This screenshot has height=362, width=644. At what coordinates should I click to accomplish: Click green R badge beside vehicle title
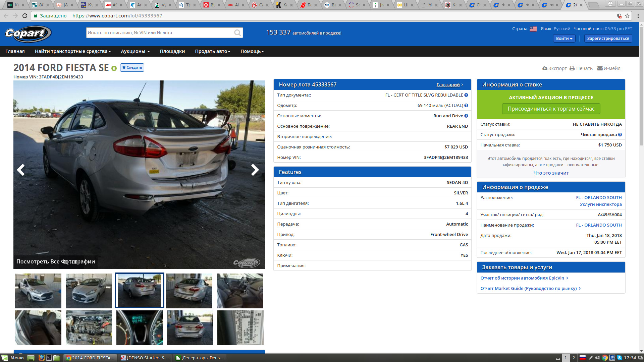click(114, 68)
